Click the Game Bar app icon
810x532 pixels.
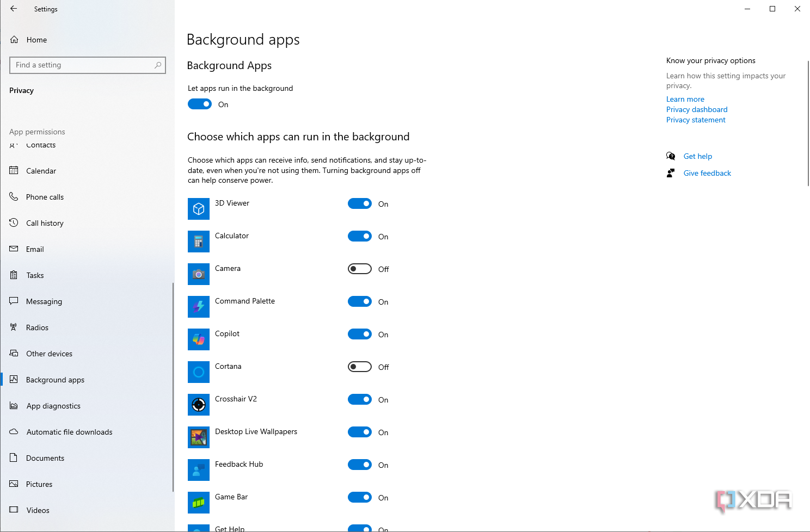point(199,503)
